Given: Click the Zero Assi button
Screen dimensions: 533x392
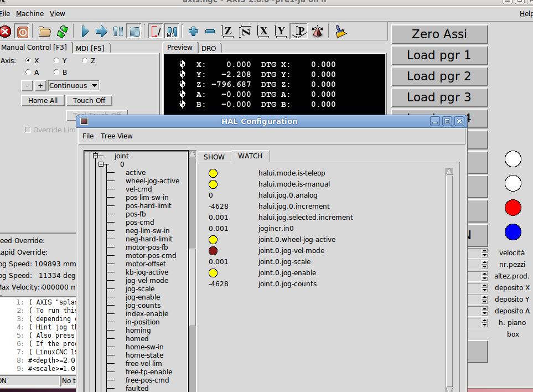Looking at the screenshot, I should coord(439,34).
